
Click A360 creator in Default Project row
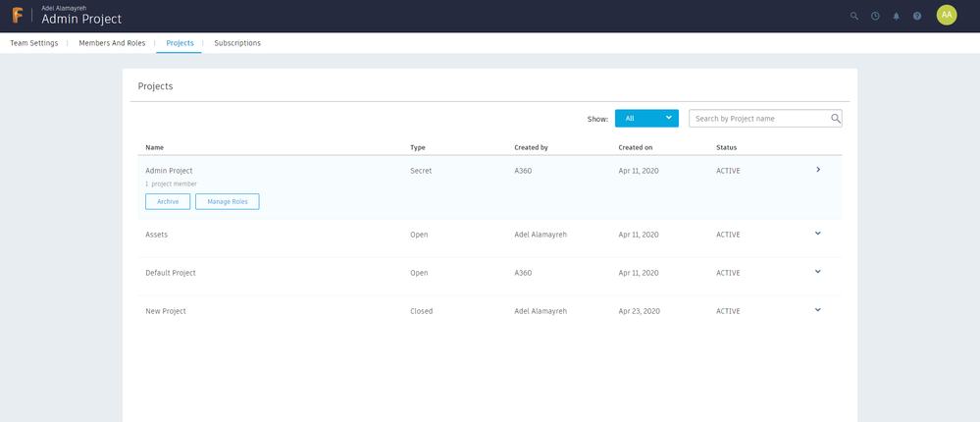tap(523, 273)
